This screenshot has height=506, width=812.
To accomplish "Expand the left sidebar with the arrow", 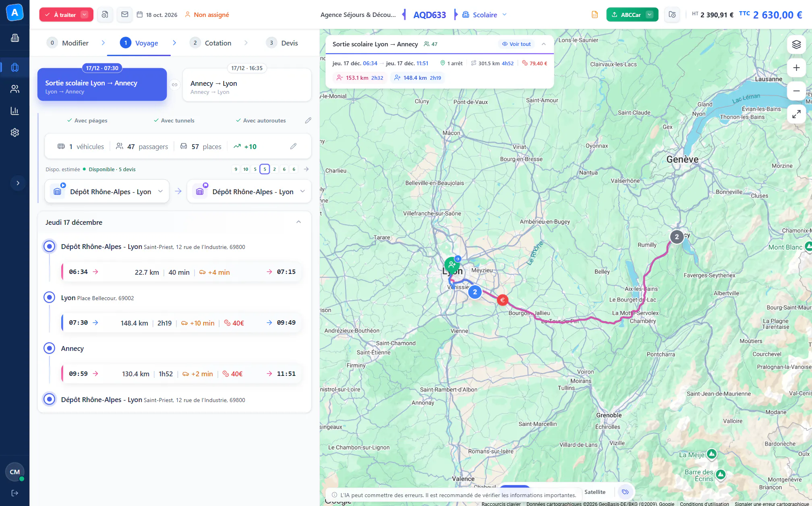I will pyautogui.click(x=18, y=183).
